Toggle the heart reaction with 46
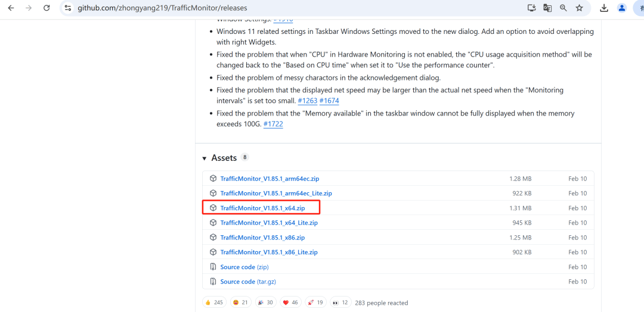The width and height of the screenshot is (644, 312). click(x=290, y=302)
